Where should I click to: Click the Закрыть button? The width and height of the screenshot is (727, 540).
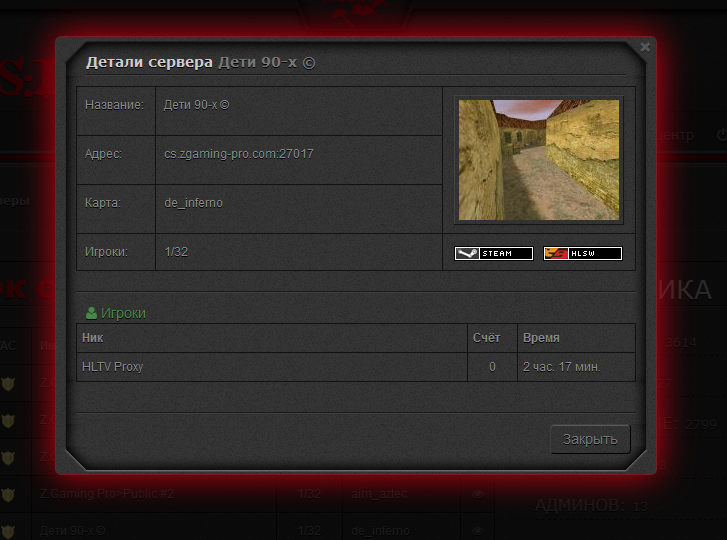[590, 439]
